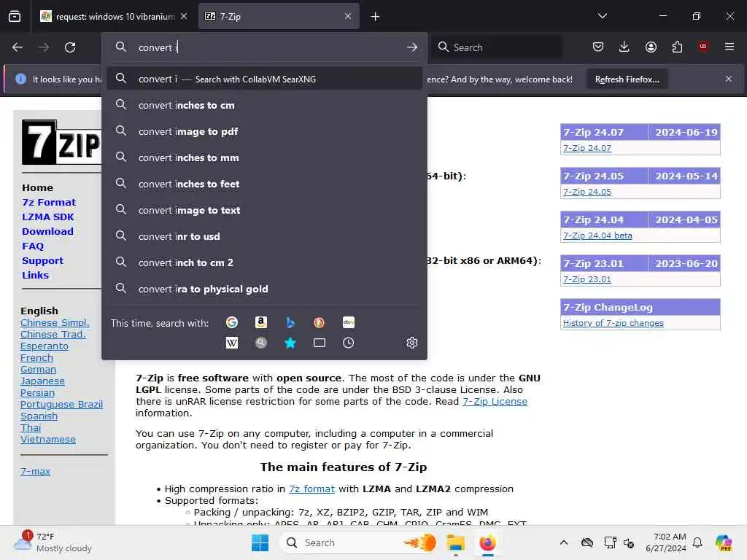Image resolution: width=747 pixels, height=560 pixels.
Task: Show hidden system tray icons
Action: 564,542
